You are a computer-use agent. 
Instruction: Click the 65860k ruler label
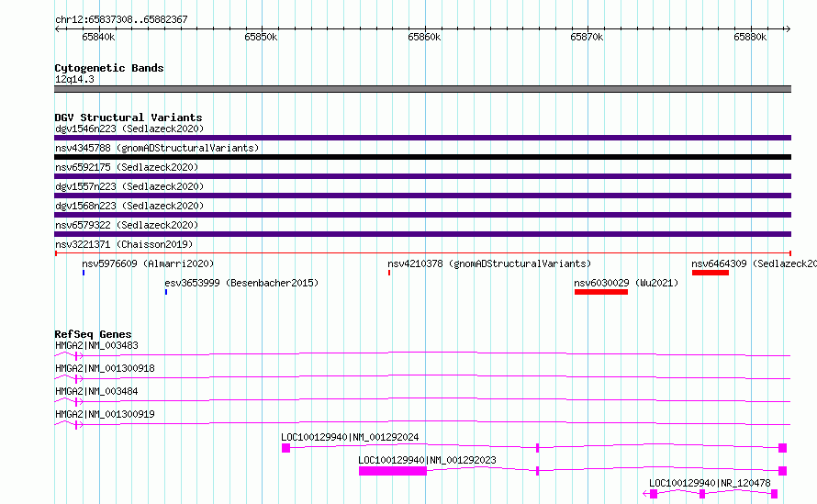(x=424, y=37)
